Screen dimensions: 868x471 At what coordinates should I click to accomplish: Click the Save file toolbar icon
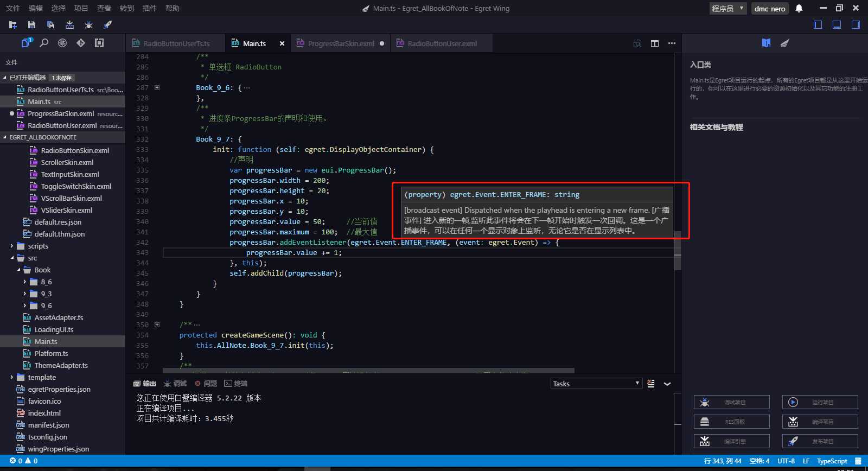pos(31,25)
